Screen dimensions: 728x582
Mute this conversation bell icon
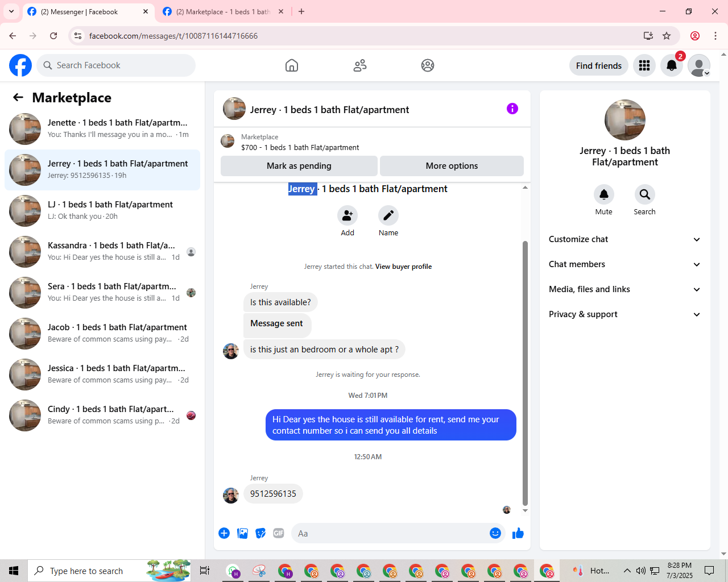coord(604,194)
